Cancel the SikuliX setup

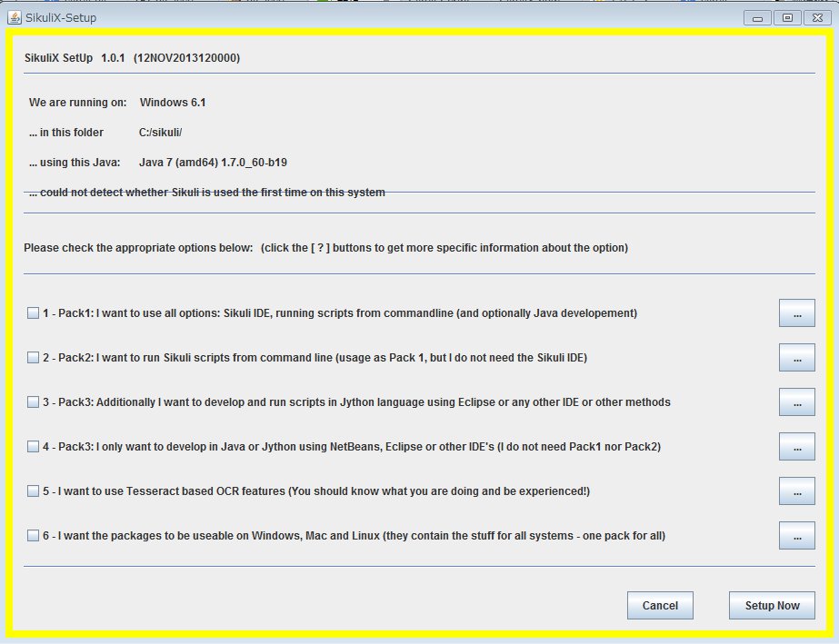[x=660, y=605]
